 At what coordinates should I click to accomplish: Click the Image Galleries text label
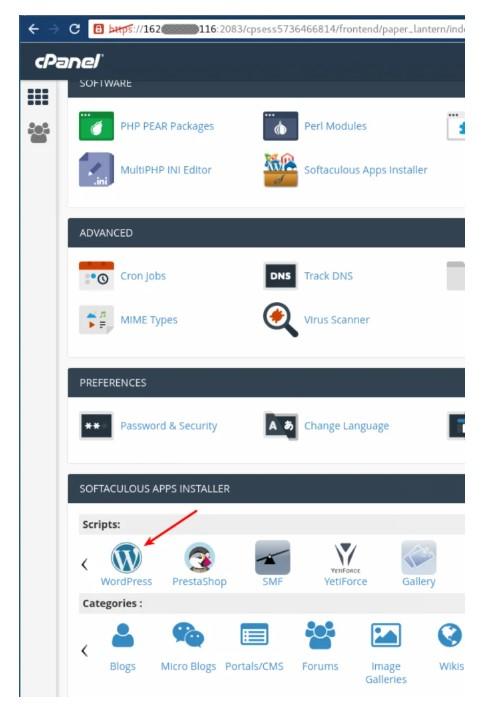(x=386, y=672)
